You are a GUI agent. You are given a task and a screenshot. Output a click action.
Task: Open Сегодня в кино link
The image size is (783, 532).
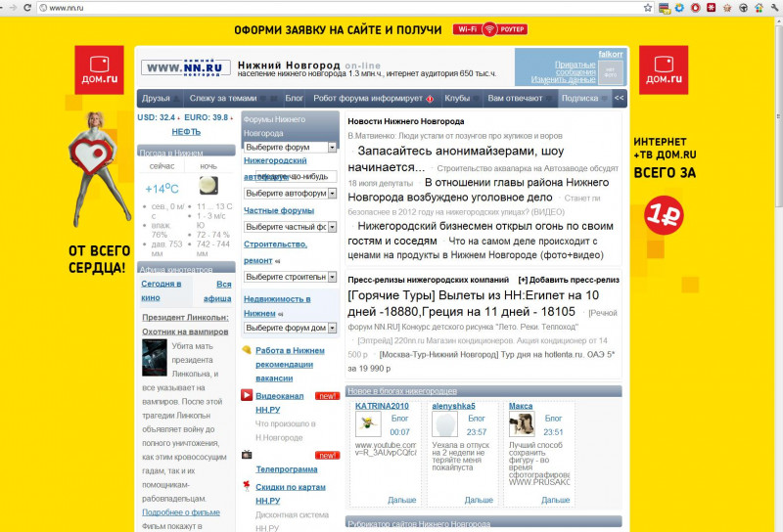tap(161, 290)
